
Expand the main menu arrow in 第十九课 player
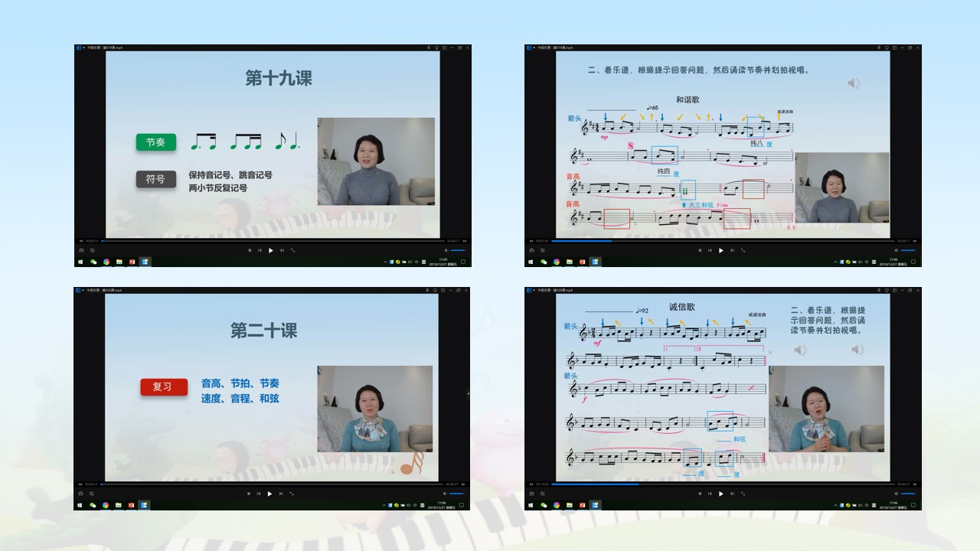pos(83,47)
